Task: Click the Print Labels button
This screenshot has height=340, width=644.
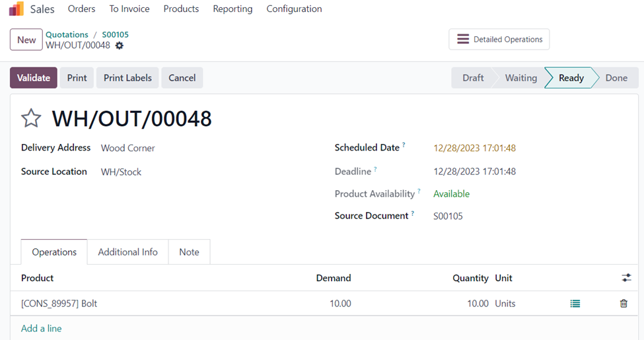Action: (x=127, y=78)
